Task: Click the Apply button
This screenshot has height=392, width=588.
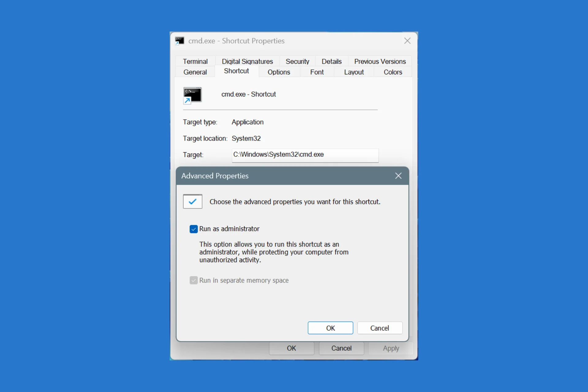Action: [390, 348]
